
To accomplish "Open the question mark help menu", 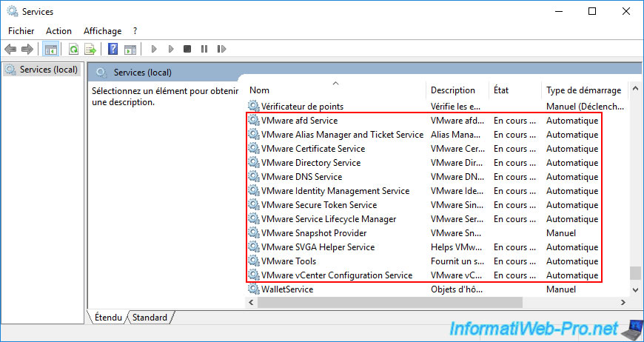I will pyautogui.click(x=135, y=31).
